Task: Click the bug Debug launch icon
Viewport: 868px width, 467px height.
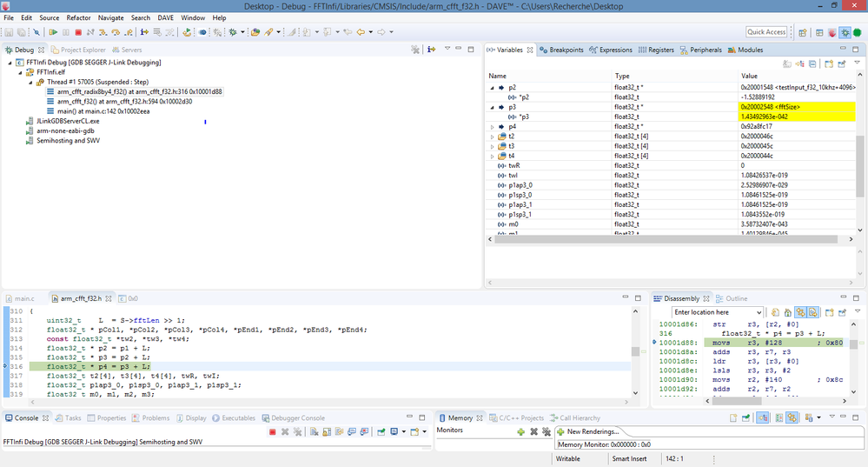Action: tap(233, 32)
